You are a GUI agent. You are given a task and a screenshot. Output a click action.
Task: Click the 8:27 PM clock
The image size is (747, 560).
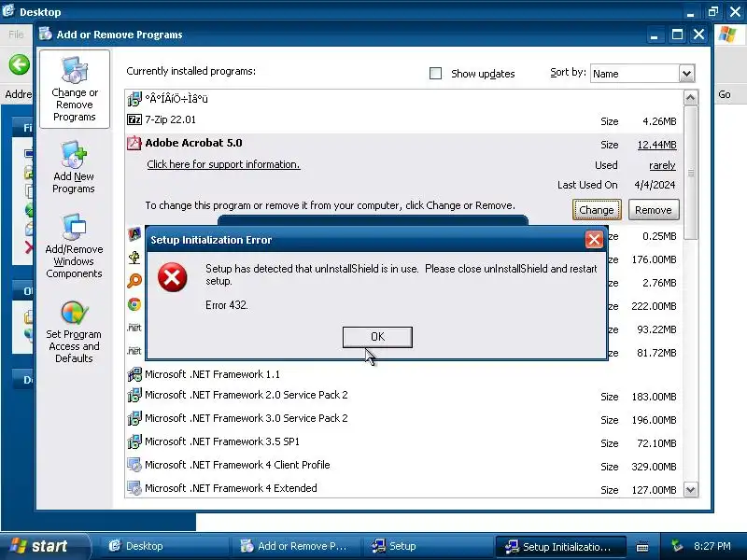pyautogui.click(x=712, y=546)
